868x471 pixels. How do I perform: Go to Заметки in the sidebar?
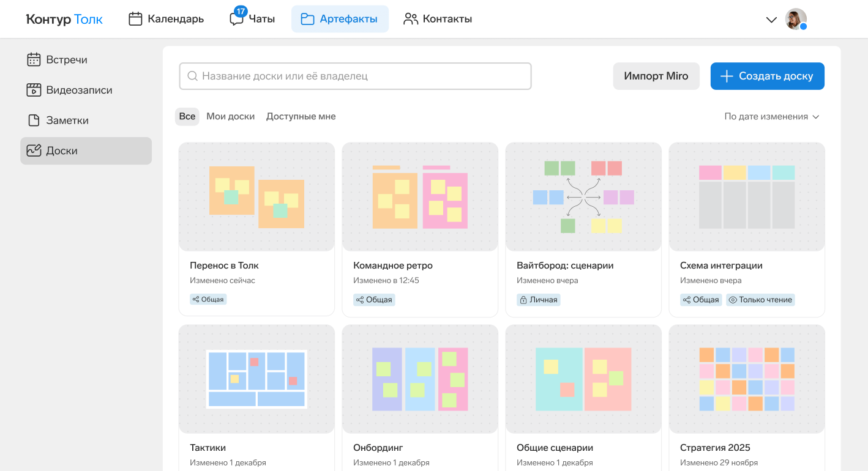[x=86, y=121]
